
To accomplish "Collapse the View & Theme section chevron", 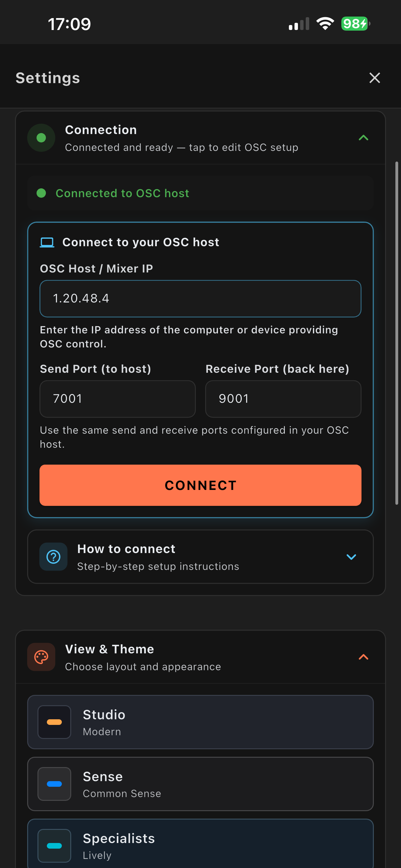I will point(363,656).
